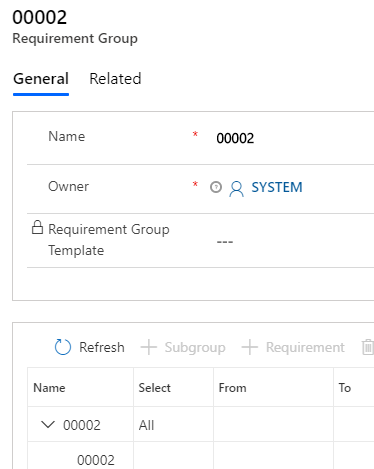Open the Related tab
The image size is (374, 469).
tap(115, 79)
